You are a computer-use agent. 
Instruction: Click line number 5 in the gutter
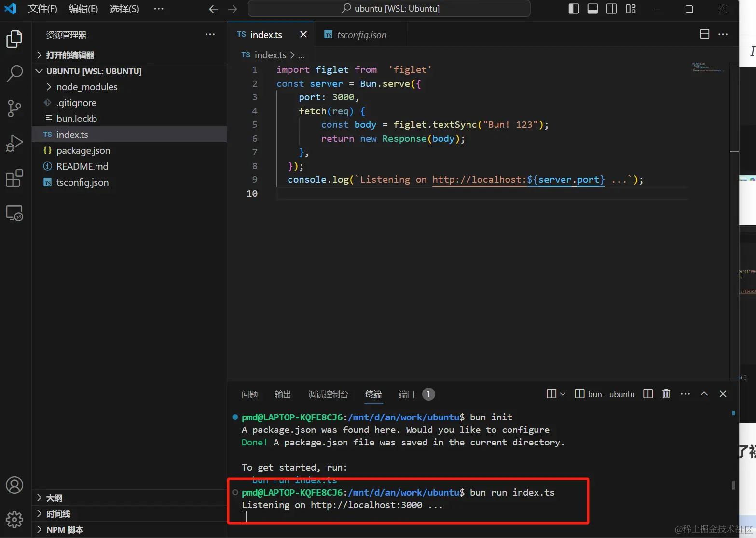(254, 125)
